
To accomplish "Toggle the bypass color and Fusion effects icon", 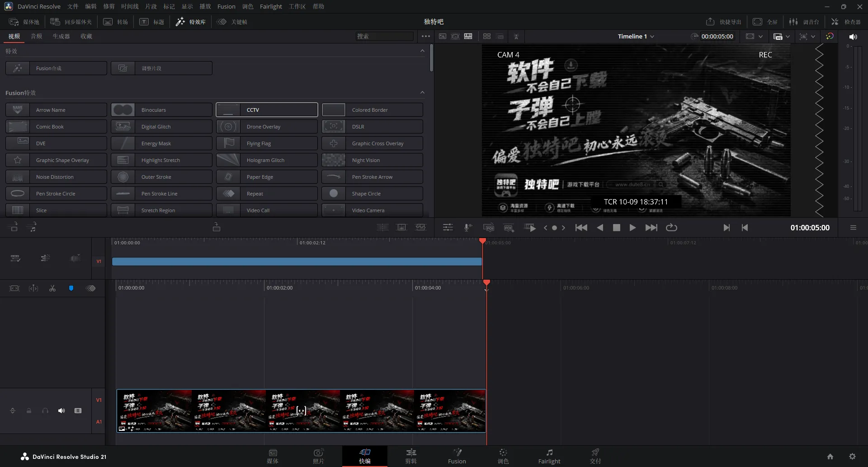I will click(x=830, y=36).
